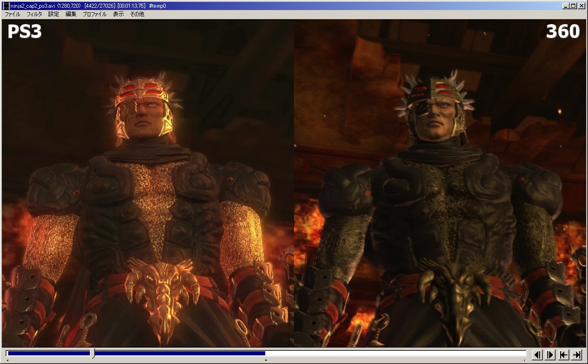Jump to the first frame
Screen dimensions: 588x364
click(x=564, y=354)
